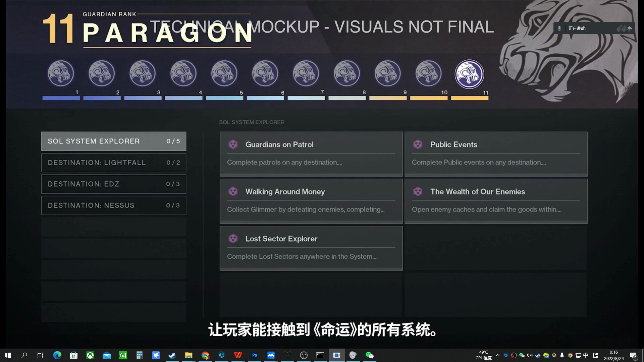Click the WeChat taskbar icon
Screen dimensions: 644x362
point(370,355)
